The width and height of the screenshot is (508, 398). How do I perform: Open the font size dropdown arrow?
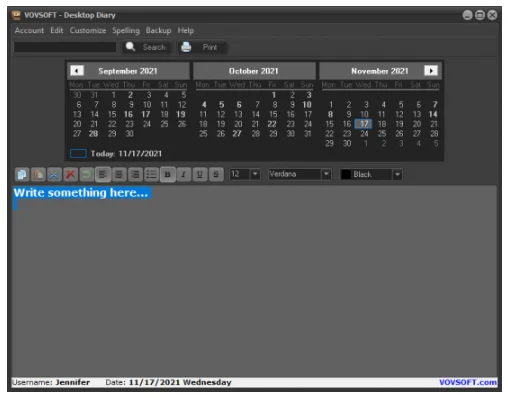click(x=255, y=174)
